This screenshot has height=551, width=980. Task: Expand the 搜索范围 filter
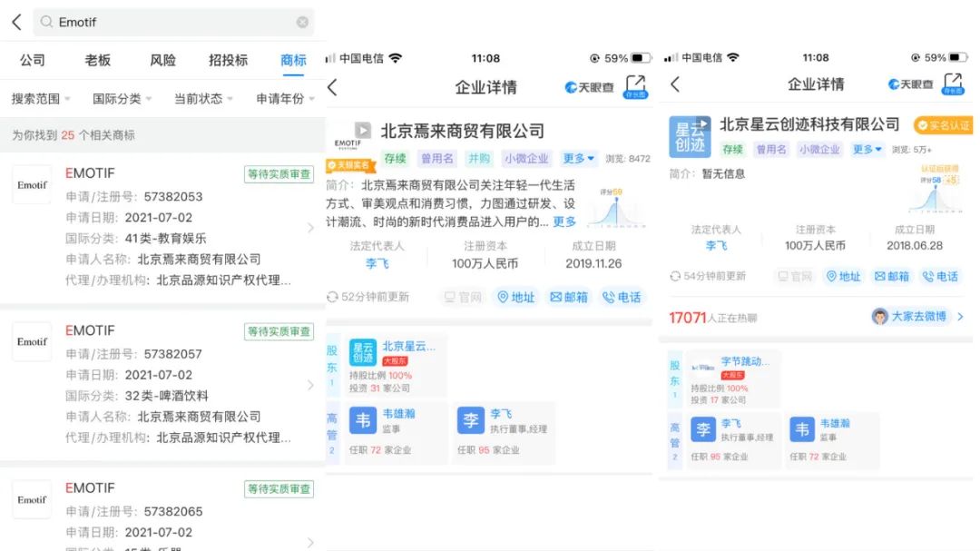(42, 98)
